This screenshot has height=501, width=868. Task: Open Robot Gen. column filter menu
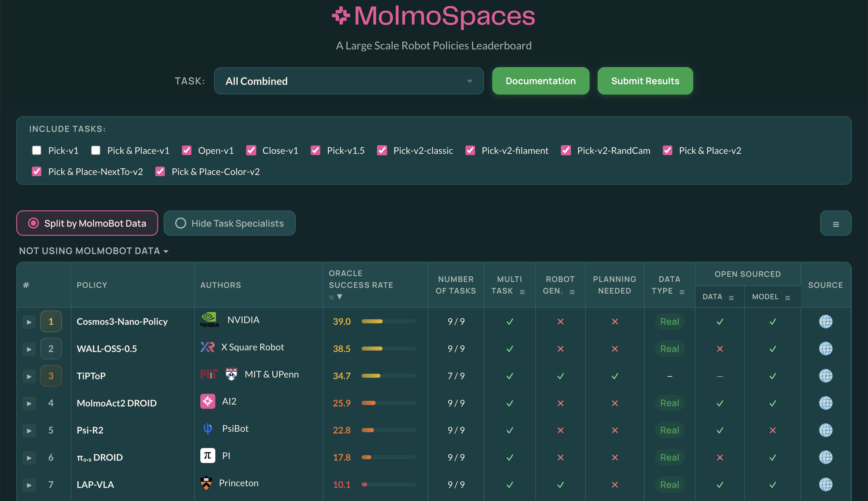click(572, 292)
